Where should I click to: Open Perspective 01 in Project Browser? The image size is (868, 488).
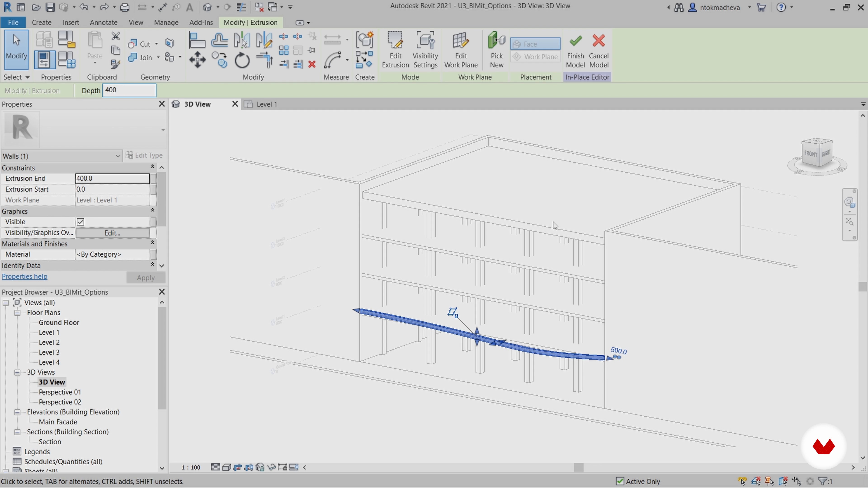[x=60, y=392]
